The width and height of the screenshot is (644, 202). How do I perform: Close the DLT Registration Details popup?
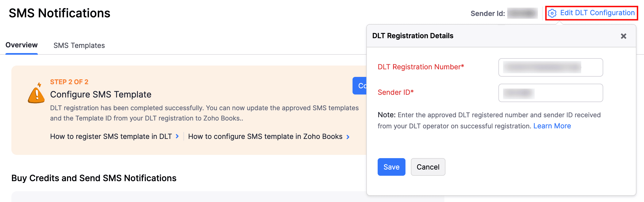tap(623, 36)
